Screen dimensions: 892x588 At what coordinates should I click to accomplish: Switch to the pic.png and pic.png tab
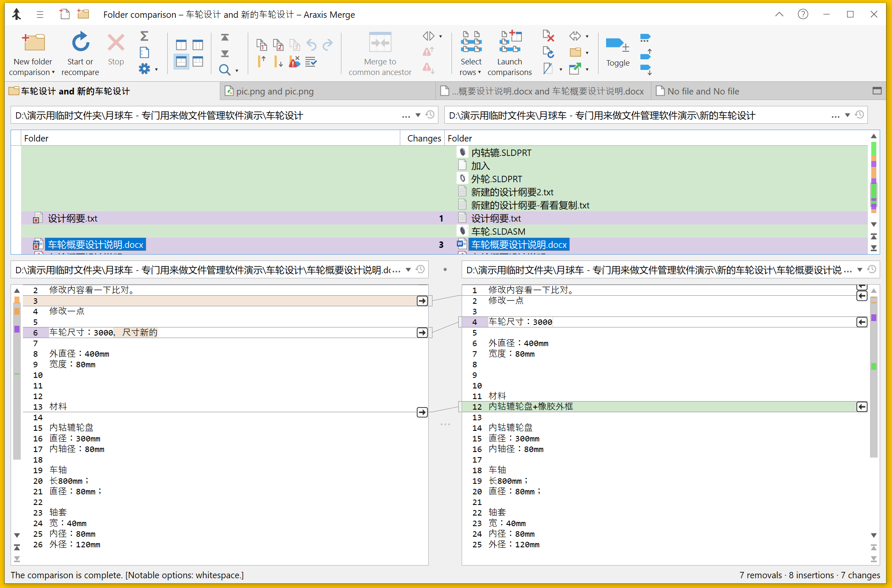[274, 92]
